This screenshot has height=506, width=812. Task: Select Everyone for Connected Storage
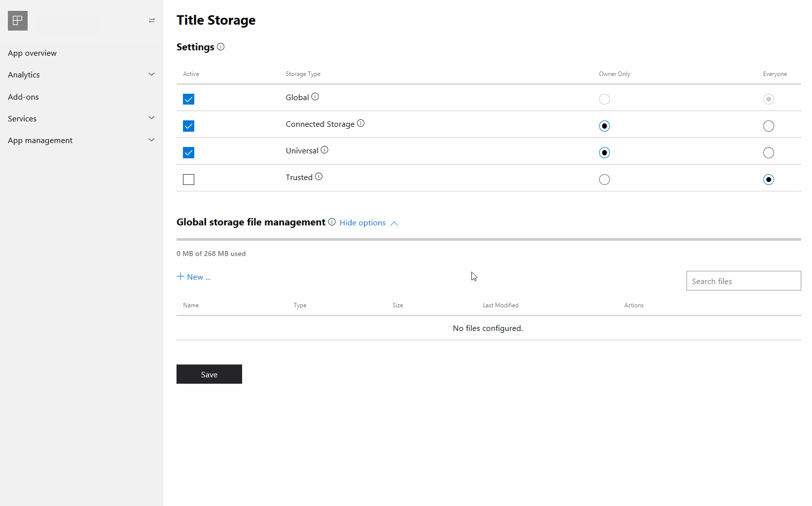tap(769, 126)
